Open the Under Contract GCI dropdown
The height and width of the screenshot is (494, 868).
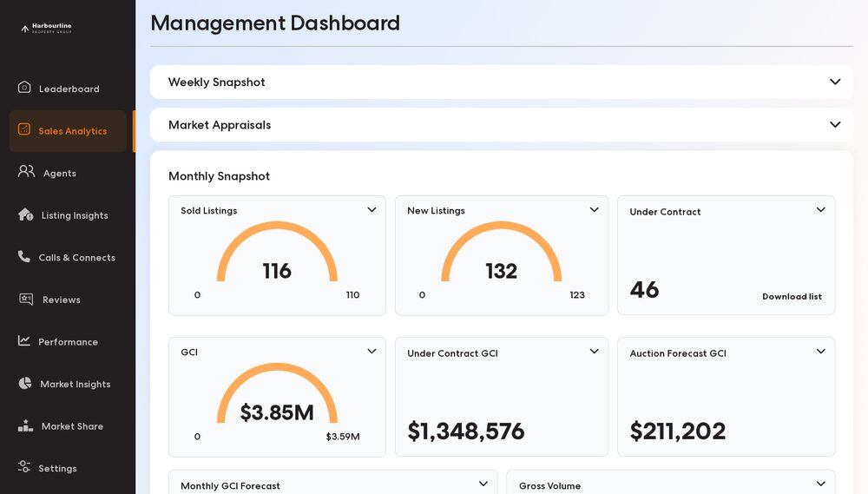point(594,351)
